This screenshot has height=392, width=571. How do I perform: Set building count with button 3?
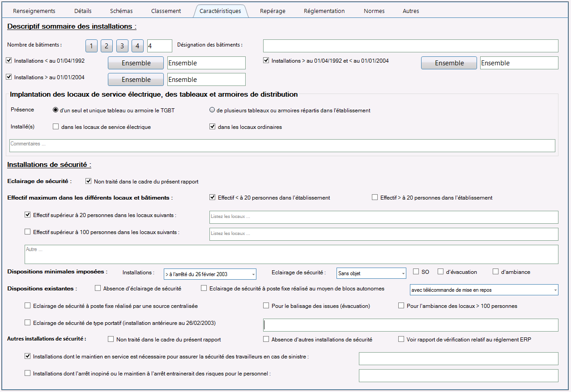coord(122,46)
